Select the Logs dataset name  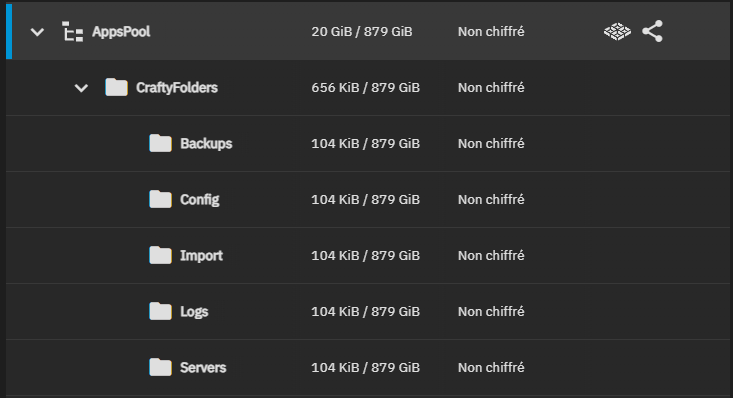point(194,312)
